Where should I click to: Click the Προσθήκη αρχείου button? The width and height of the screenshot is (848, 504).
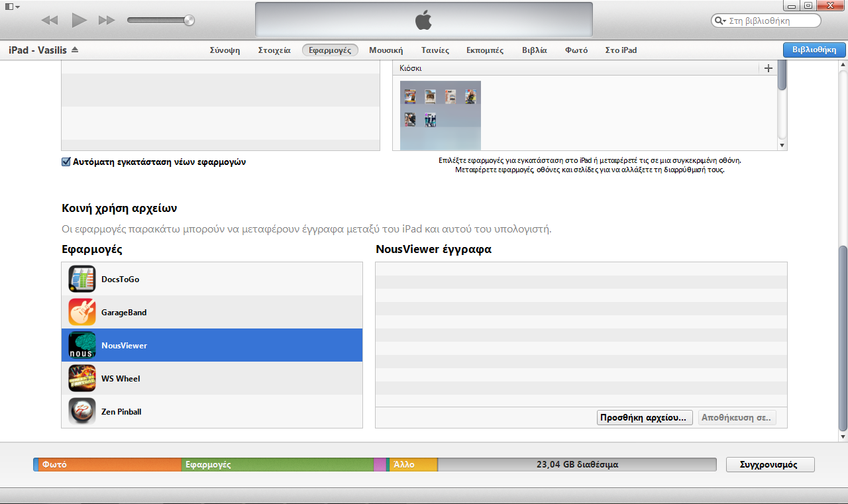[x=645, y=418]
